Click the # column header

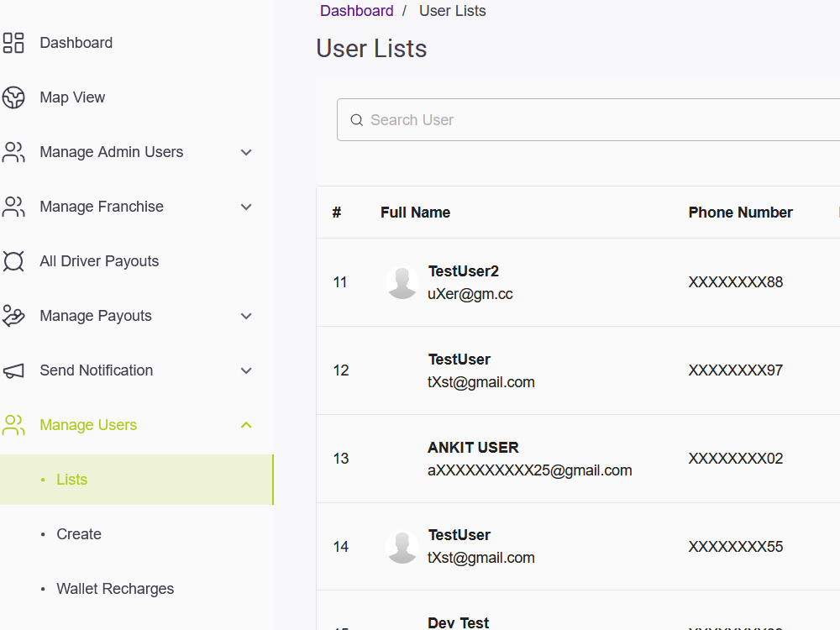tap(337, 213)
